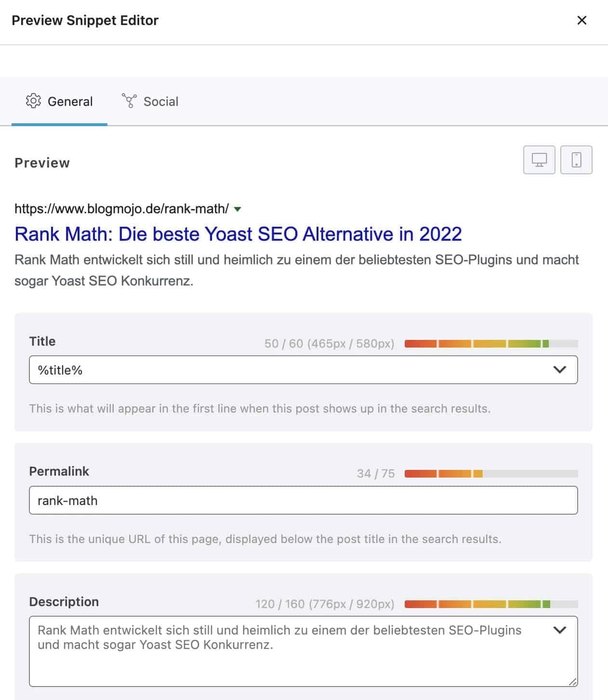The width and height of the screenshot is (608, 700).
Task: Switch to mobile preview mode
Action: pyautogui.click(x=576, y=160)
